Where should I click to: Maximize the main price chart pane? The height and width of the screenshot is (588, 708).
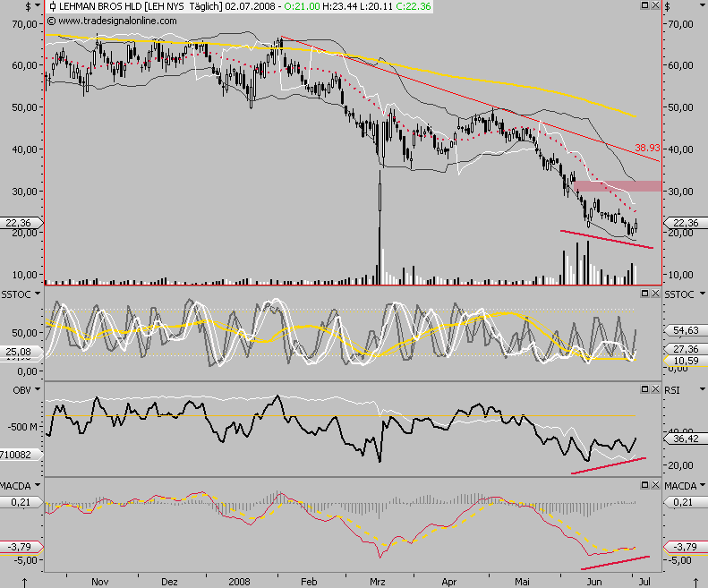pos(644,5)
